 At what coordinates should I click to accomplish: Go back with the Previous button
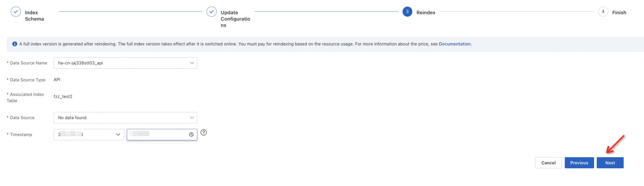[x=579, y=163]
